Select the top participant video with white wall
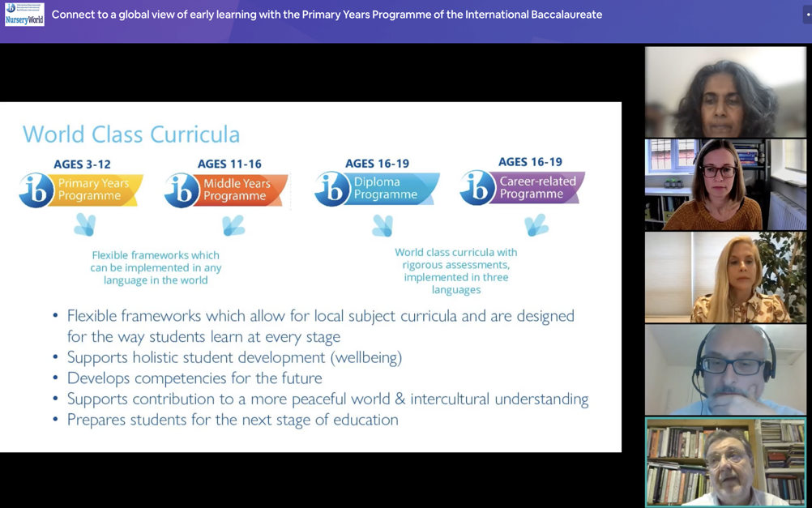The image size is (812, 508). (x=725, y=92)
